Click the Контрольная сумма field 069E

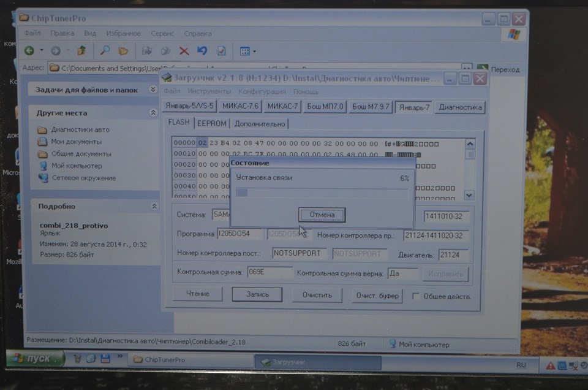point(269,272)
